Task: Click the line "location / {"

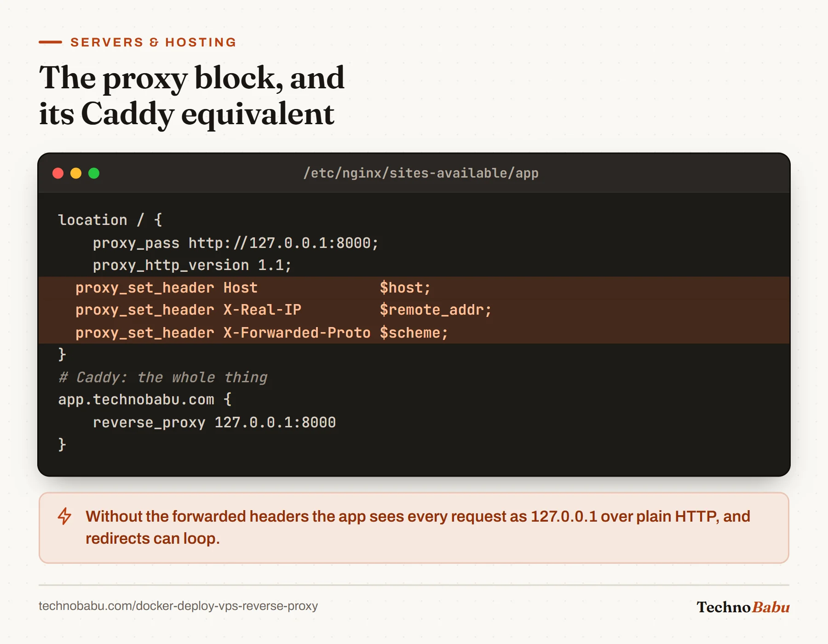Action: pyautogui.click(x=110, y=220)
